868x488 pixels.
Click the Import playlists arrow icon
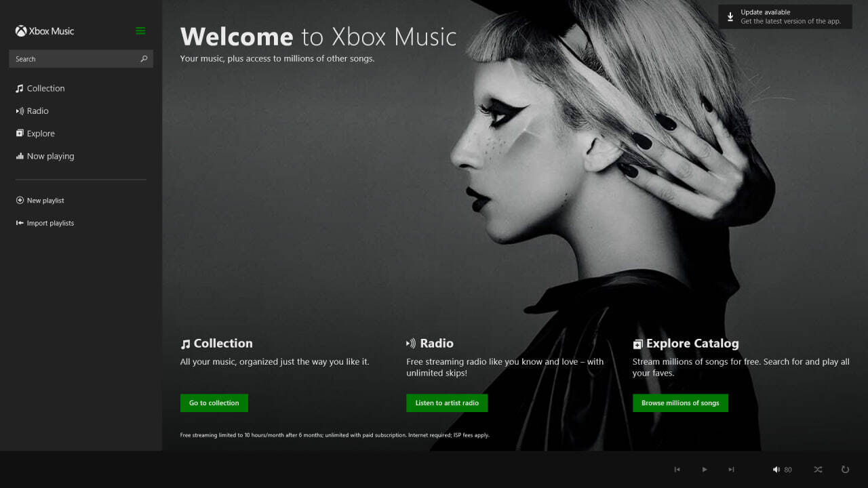[20, 223]
